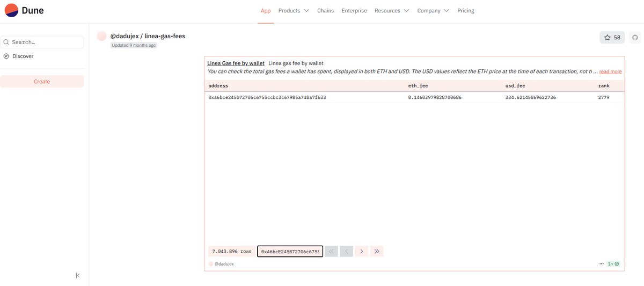Image resolution: width=644 pixels, height=286 pixels.
Task: Click the Discover compass icon
Action: click(6, 56)
